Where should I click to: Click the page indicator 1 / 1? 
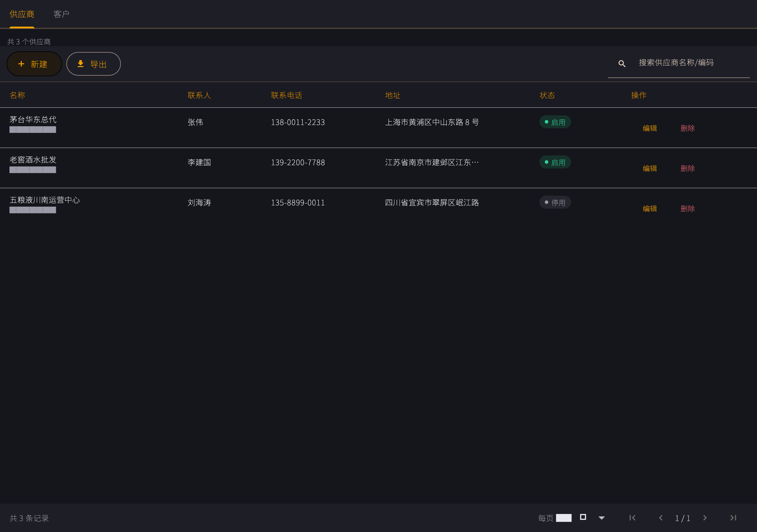click(x=682, y=518)
